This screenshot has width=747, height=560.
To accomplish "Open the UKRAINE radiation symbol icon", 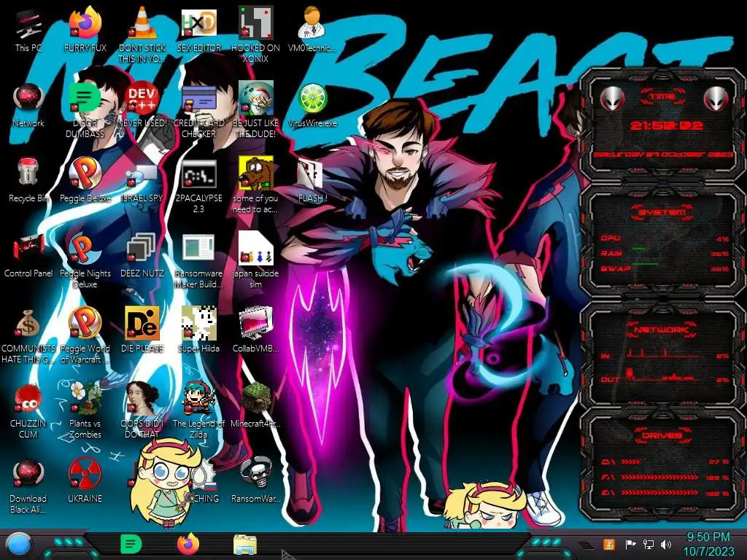I will pos(85,481).
